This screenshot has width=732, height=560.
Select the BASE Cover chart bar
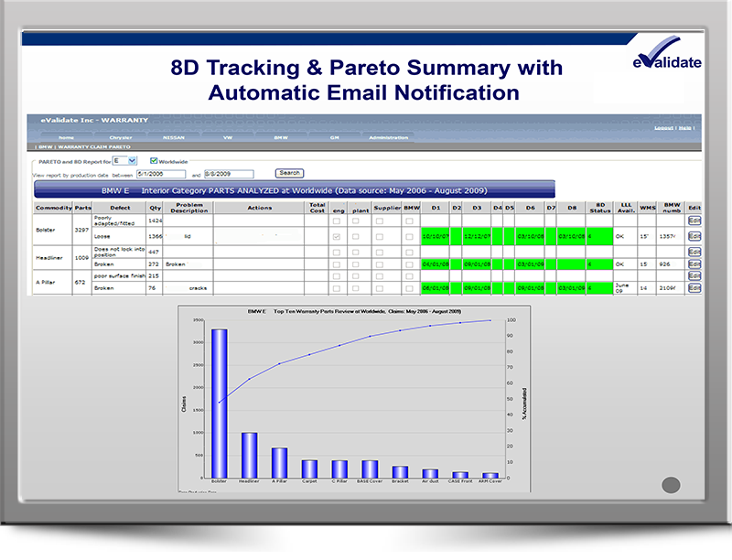coord(370,469)
